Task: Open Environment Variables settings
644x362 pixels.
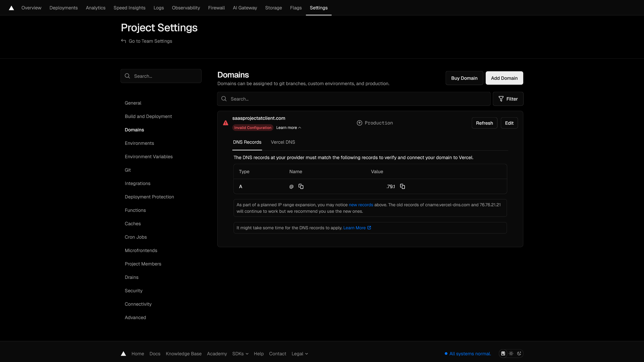Action: 148,157
